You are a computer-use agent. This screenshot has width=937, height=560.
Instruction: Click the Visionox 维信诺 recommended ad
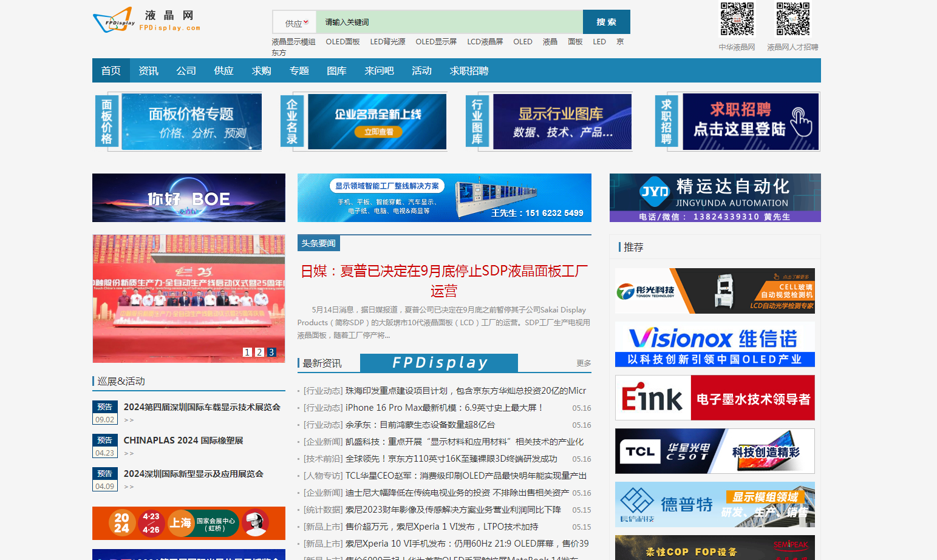point(715,344)
